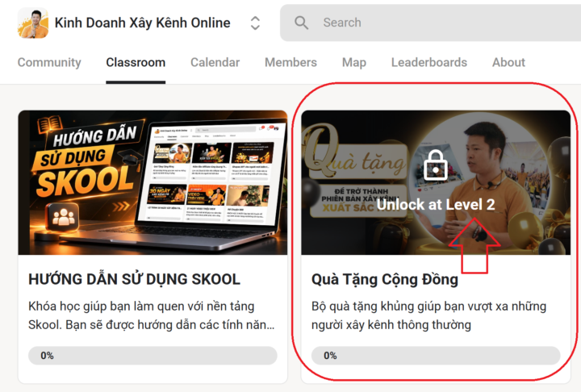Open the About tab

tap(508, 62)
